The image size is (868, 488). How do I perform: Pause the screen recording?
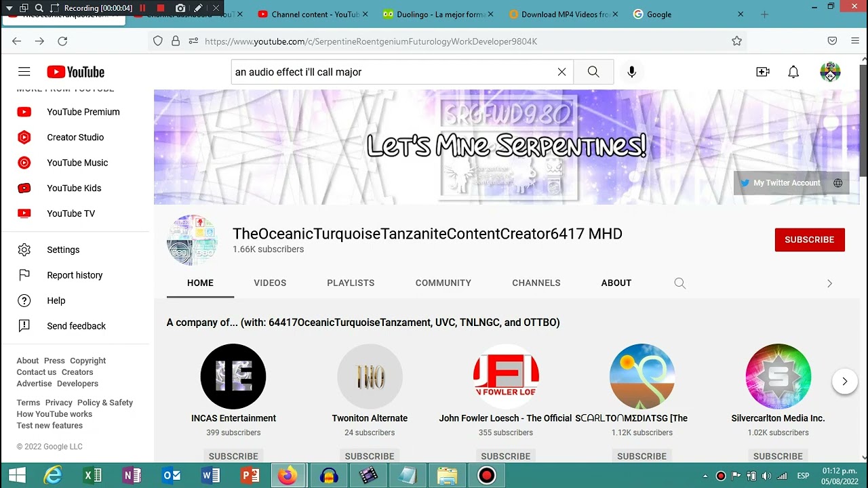click(142, 8)
